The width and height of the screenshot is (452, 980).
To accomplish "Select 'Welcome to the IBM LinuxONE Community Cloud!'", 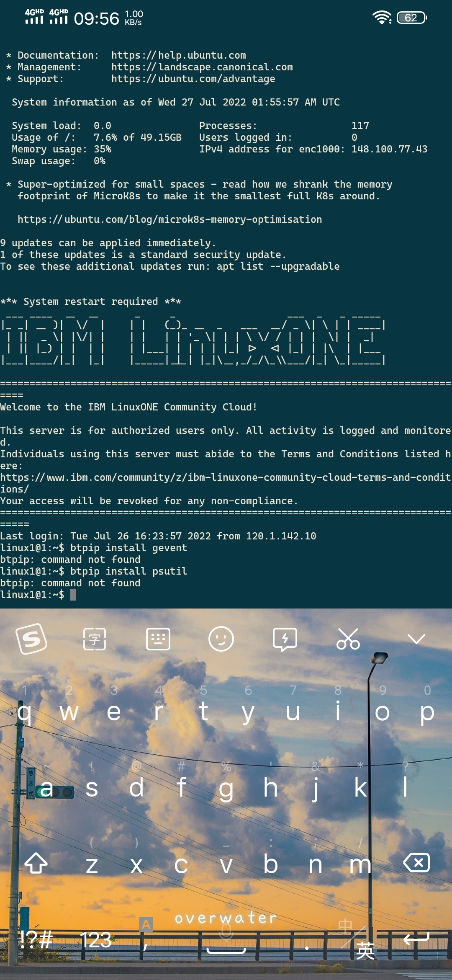I will (x=128, y=407).
